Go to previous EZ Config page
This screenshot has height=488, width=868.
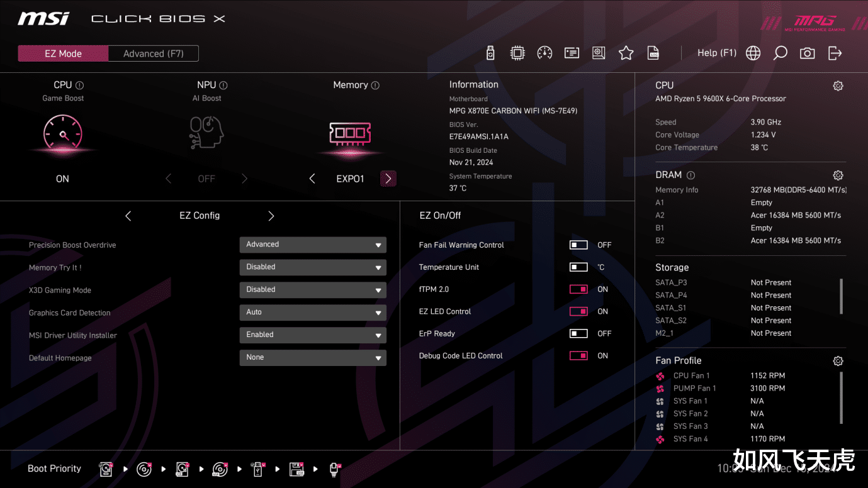pyautogui.click(x=128, y=216)
